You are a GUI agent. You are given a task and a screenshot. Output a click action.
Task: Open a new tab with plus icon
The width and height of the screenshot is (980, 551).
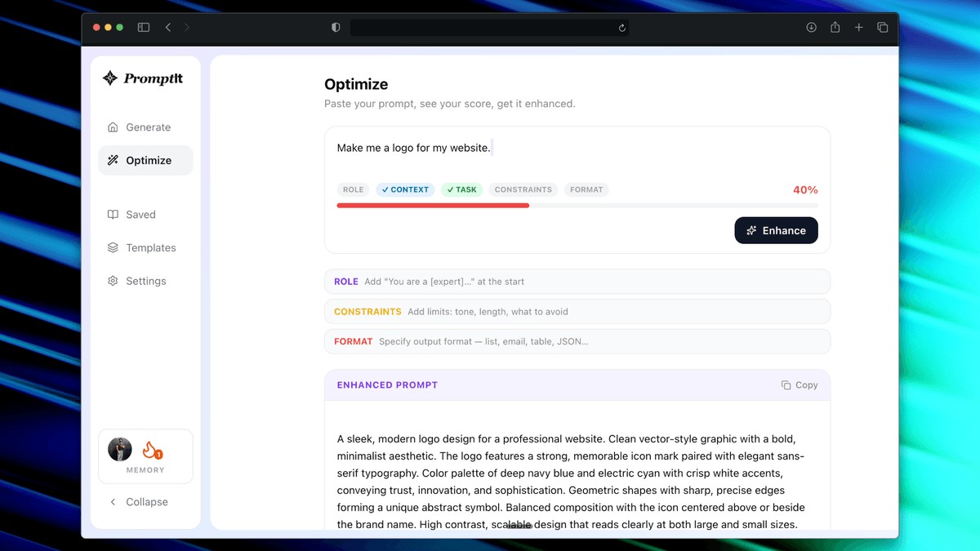[x=858, y=27]
